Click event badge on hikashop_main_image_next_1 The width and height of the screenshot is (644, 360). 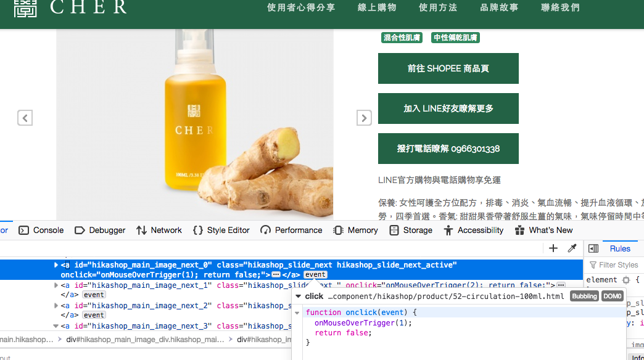tap(94, 295)
